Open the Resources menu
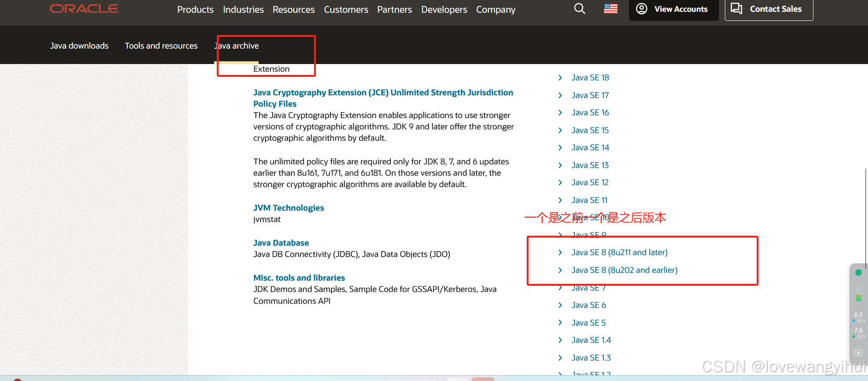Image resolution: width=868 pixels, height=381 pixels. tap(294, 10)
